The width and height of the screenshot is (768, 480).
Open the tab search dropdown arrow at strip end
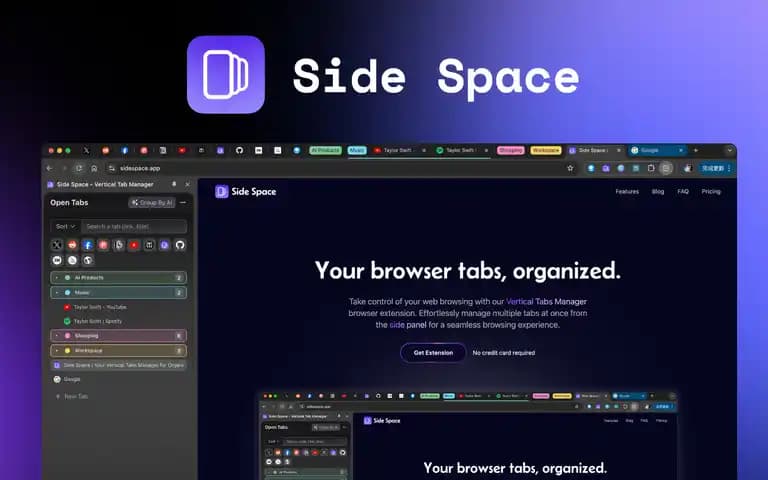tap(729, 150)
